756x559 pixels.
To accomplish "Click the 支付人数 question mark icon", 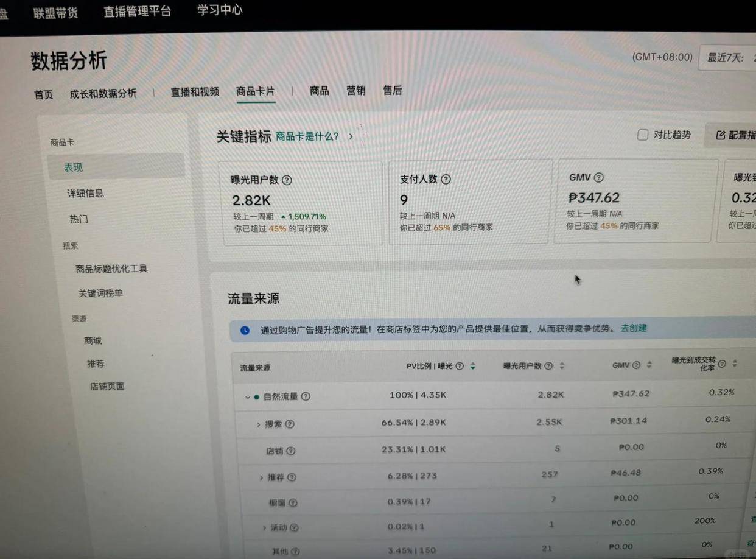I will 446,179.
